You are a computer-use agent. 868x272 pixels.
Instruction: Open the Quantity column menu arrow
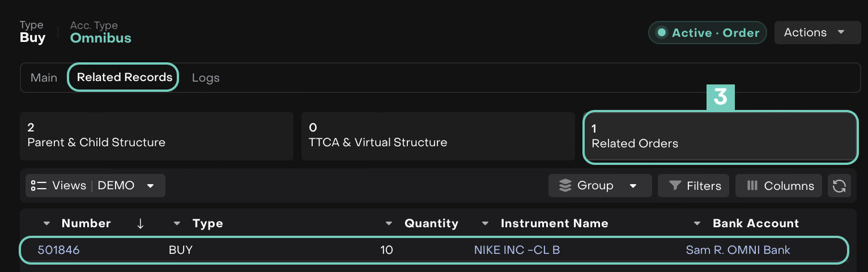tap(389, 224)
